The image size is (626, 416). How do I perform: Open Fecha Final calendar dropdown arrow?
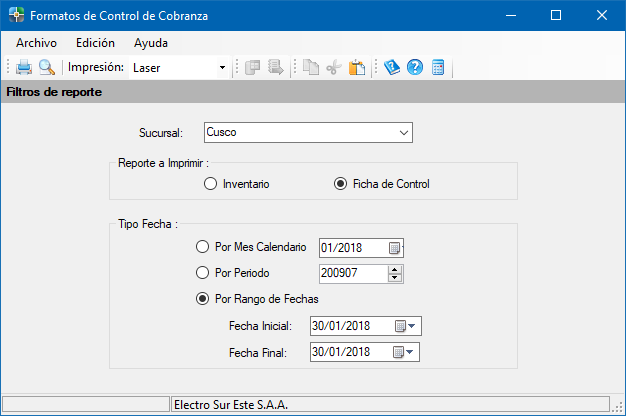[x=410, y=352]
